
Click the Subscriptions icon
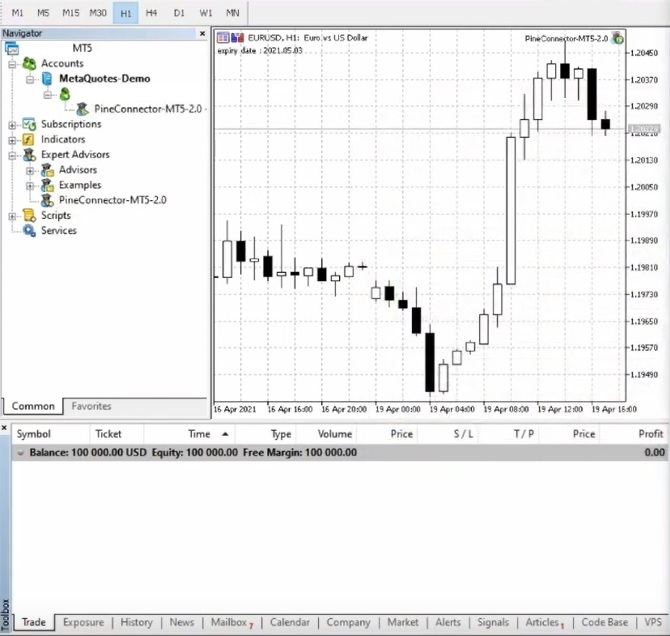(29, 124)
